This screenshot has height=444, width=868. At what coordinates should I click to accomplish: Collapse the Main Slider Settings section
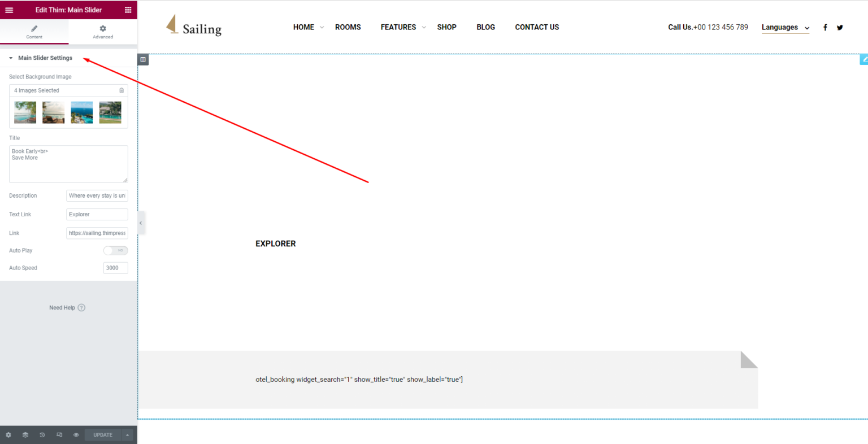point(10,58)
